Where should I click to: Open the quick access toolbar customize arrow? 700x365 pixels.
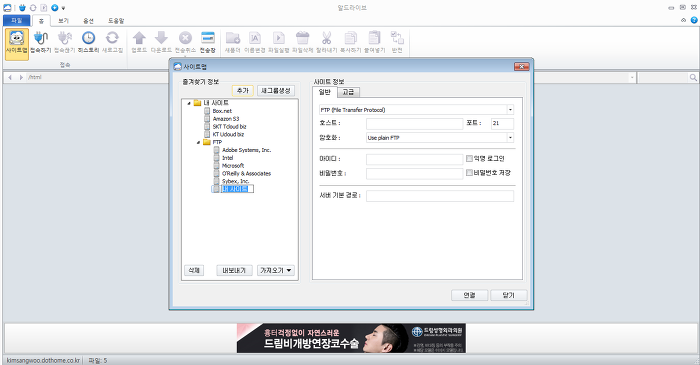click(63, 8)
